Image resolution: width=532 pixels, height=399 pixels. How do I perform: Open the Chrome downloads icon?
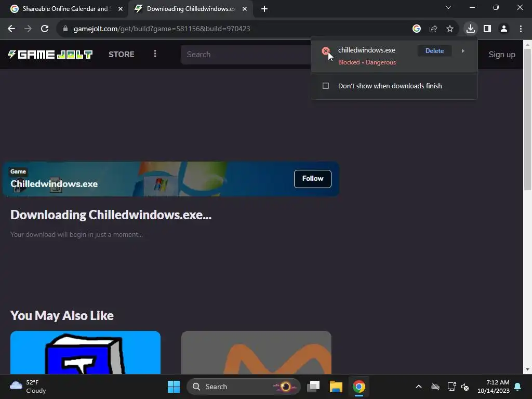[x=471, y=29]
